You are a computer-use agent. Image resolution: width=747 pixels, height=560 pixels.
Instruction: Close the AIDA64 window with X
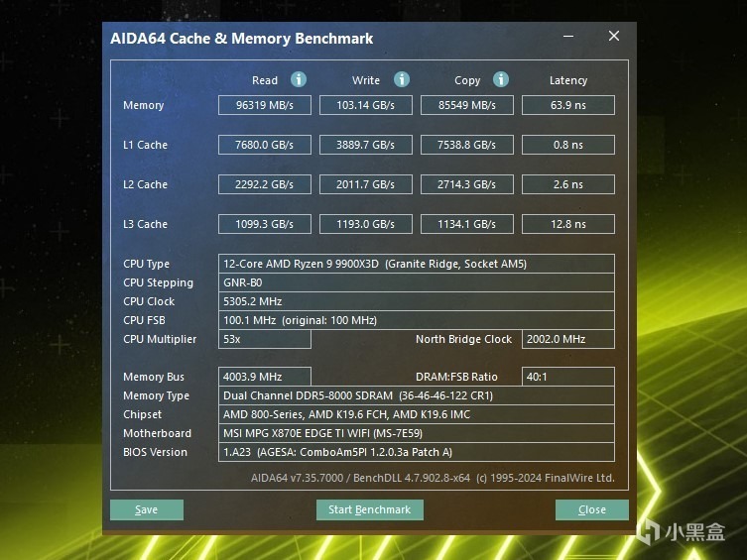click(614, 36)
